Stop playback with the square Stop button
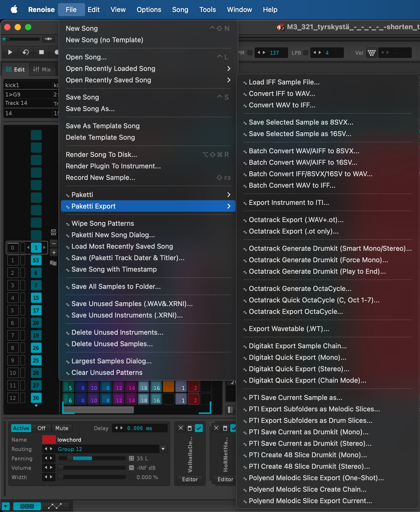The height and width of the screenshot is (512, 420). (41, 52)
